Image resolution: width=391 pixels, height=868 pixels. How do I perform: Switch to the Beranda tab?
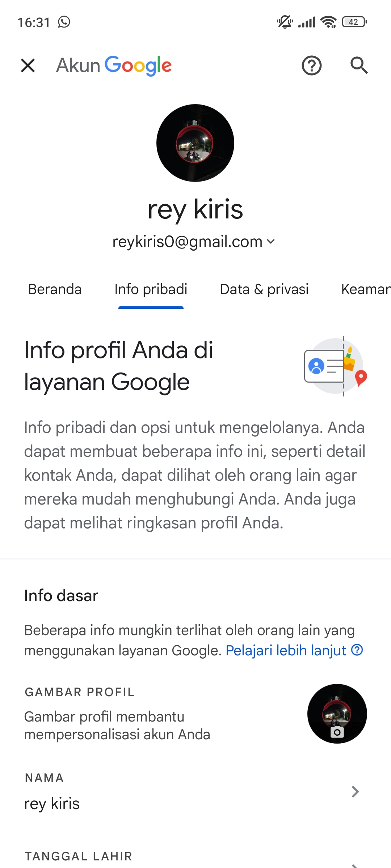pos(55,289)
